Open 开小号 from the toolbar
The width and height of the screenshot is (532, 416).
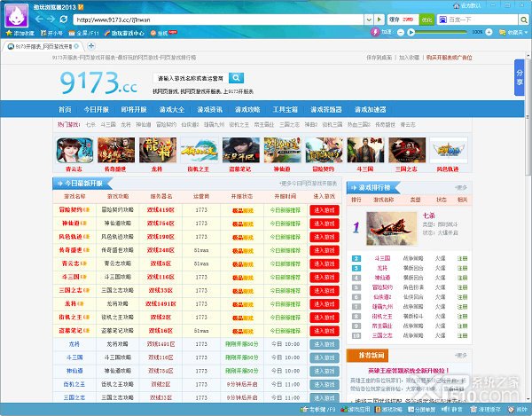[51, 33]
